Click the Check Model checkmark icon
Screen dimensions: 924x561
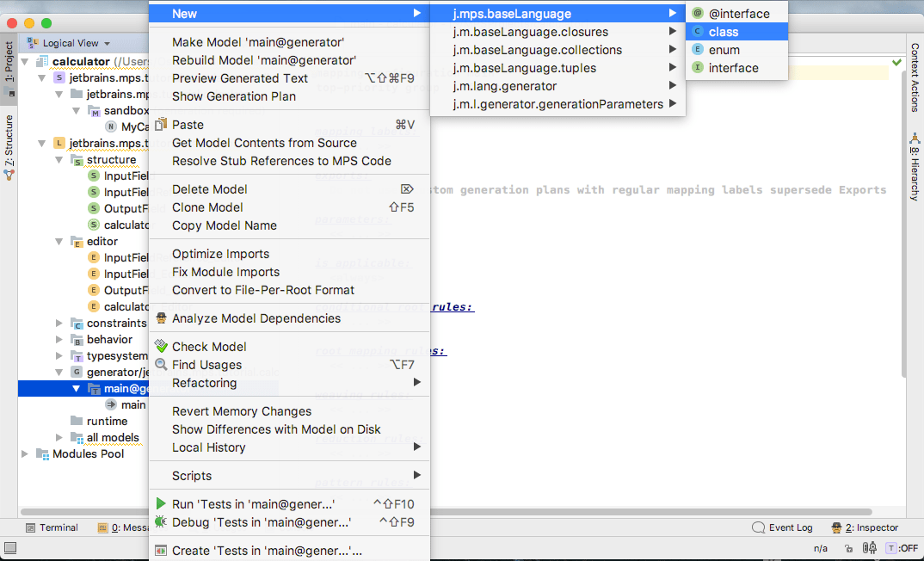(x=160, y=347)
